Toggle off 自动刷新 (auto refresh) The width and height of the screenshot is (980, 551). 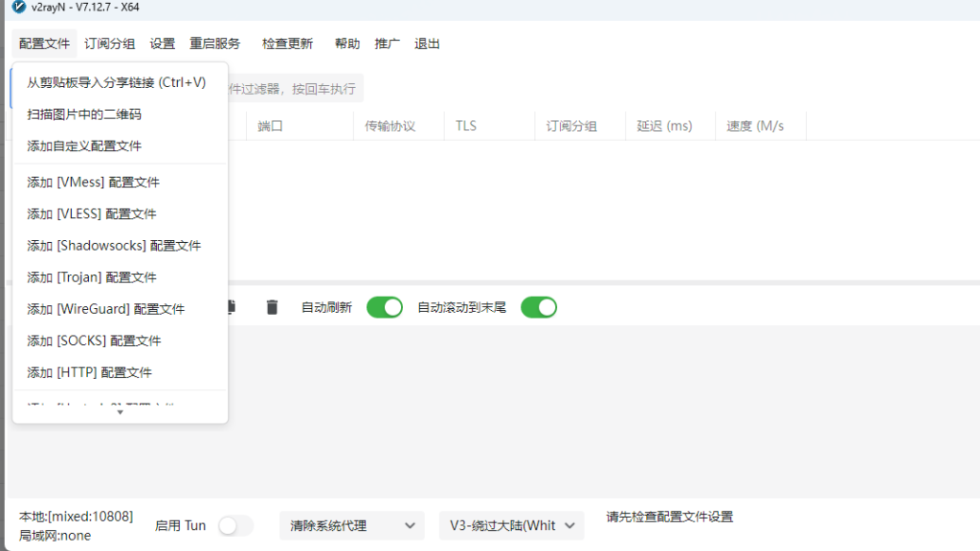point(384,307)
